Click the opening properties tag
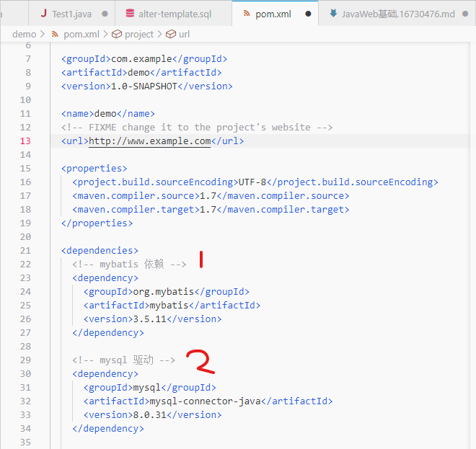Viewport: 476px width, 449px height. coord(94,169)
